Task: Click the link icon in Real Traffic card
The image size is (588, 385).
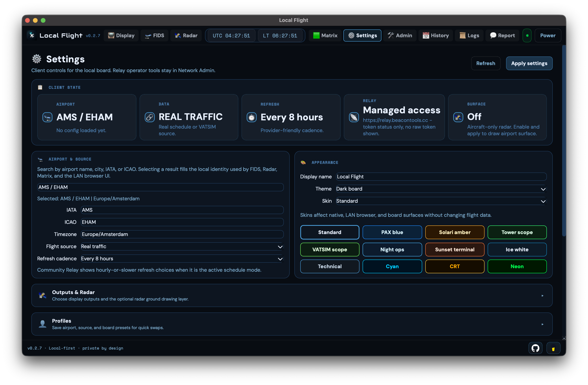Action: [150, 117]
